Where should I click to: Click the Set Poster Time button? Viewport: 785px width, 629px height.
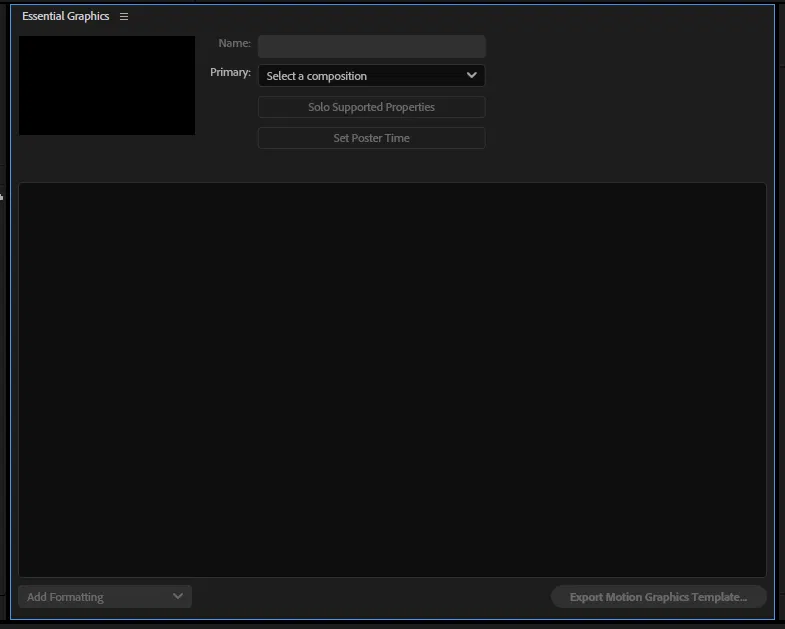pos(371,138)
